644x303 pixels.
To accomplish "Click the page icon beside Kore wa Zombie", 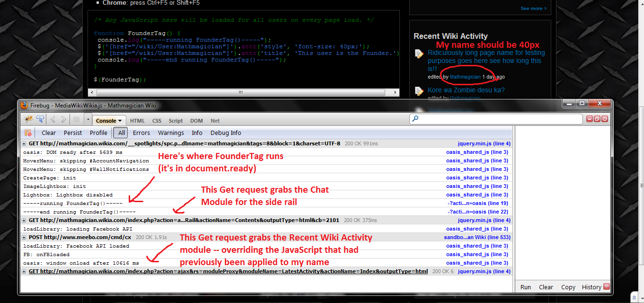I will point(419,91).
